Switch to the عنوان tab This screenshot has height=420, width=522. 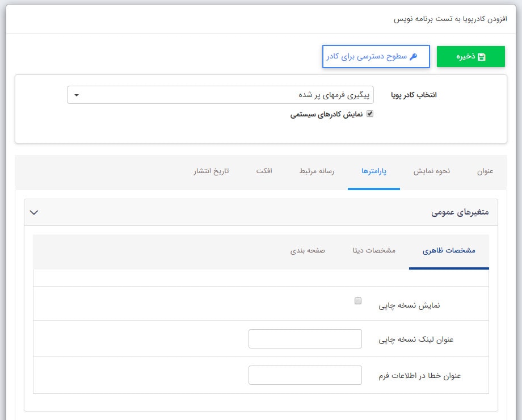pos(485,171)
